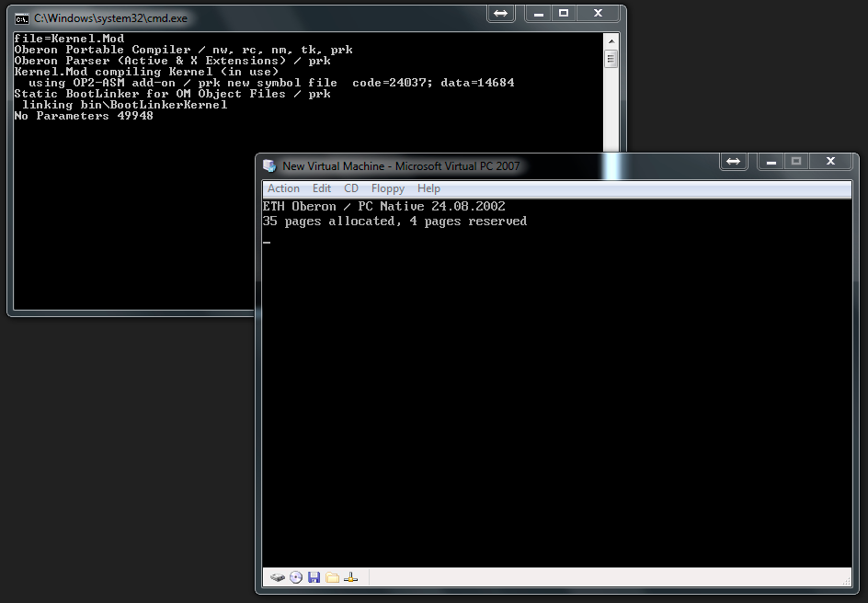
Task: Open the CD menu in Virtual PC
Action: tap(351, 188)
